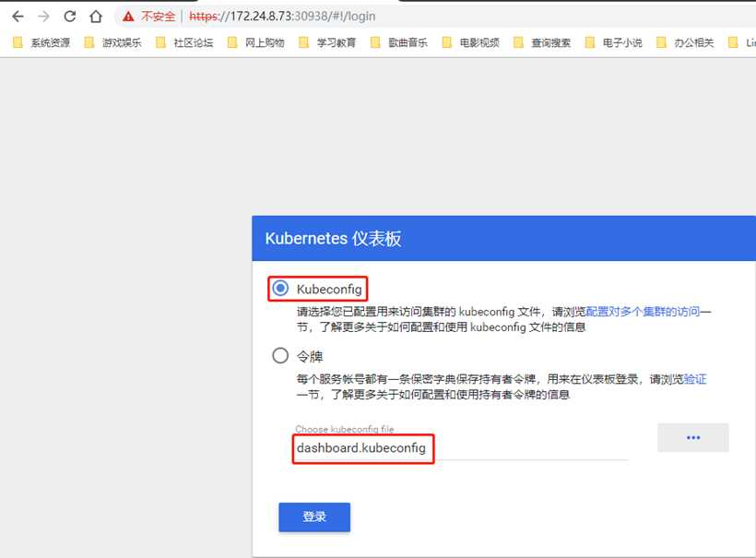756x558 pixels.
Task: Open the 配置对多个集群的访问 link
Action: [643, 312]
